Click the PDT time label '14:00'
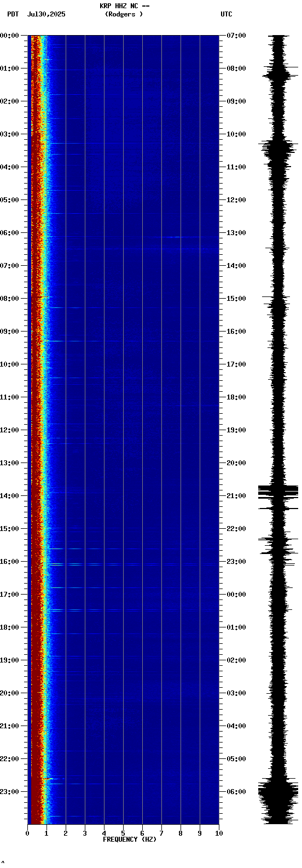The width and height of the screenshot is (302, 868). [9, 496]
